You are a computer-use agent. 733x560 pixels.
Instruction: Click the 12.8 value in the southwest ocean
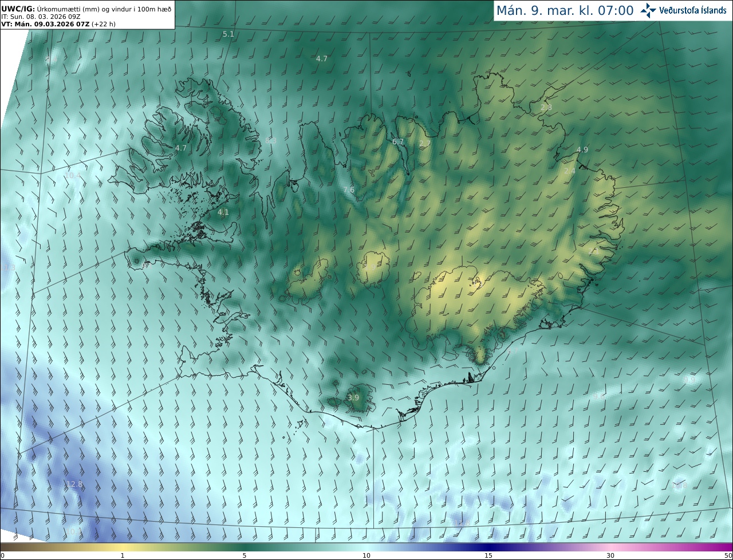tap(74, 484)
